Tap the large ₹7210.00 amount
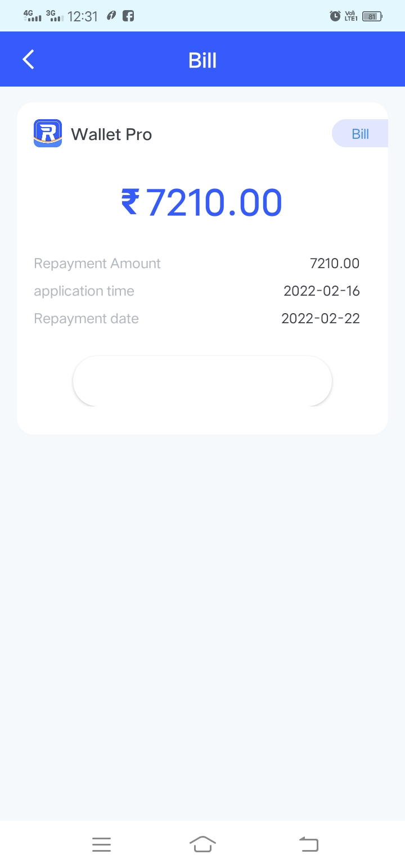405x868 pixels. (x=202, y=202)
